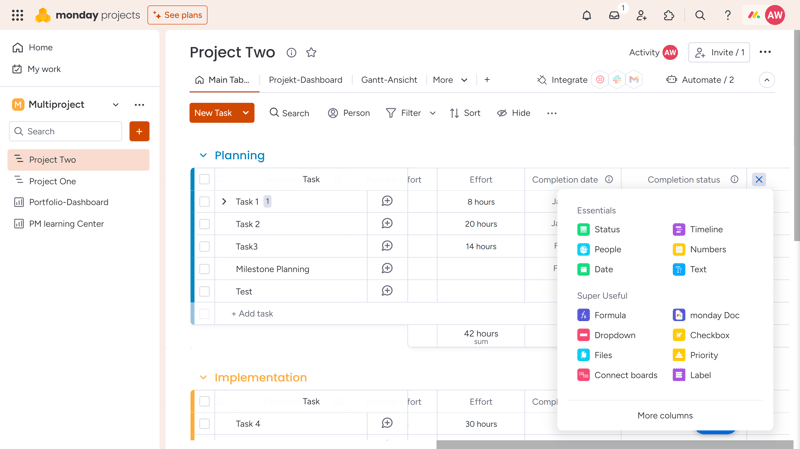The height and width of the screenshot is (449, 800).
Task: Open the inbox tray icon
Action: (x=614, y=15)
